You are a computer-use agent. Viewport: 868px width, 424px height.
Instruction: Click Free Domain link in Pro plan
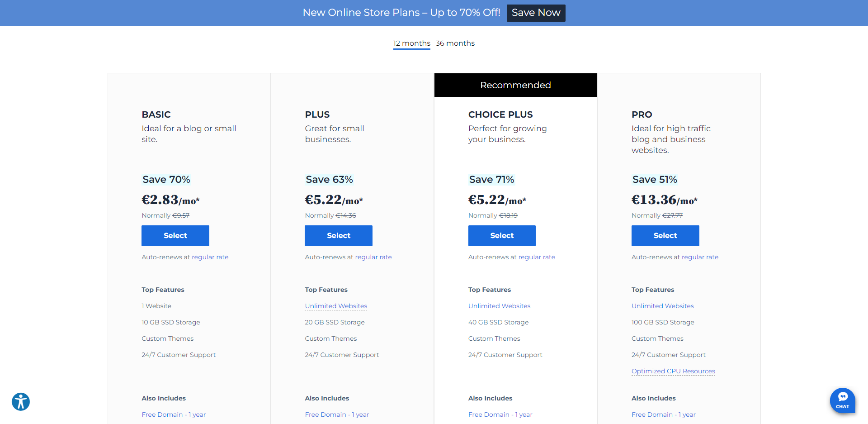pyautogui.click(x=663, y=414)
